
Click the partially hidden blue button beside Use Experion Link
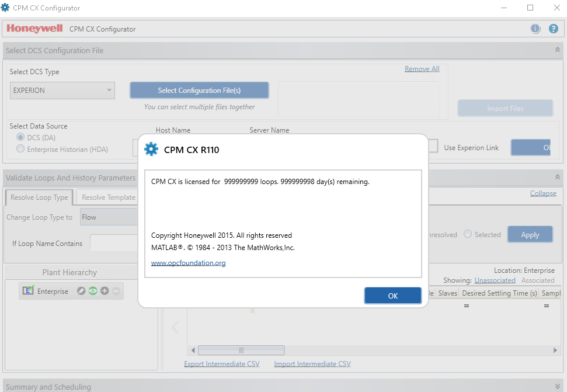pos(530,147)
